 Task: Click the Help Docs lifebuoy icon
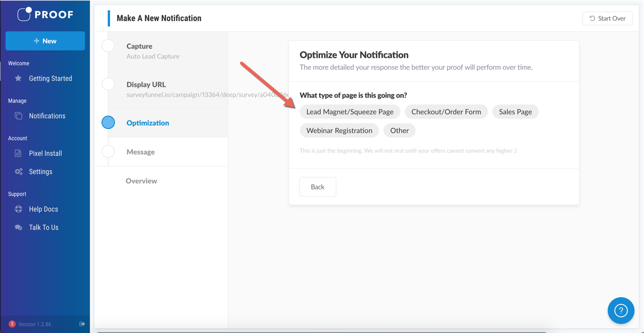18,209
